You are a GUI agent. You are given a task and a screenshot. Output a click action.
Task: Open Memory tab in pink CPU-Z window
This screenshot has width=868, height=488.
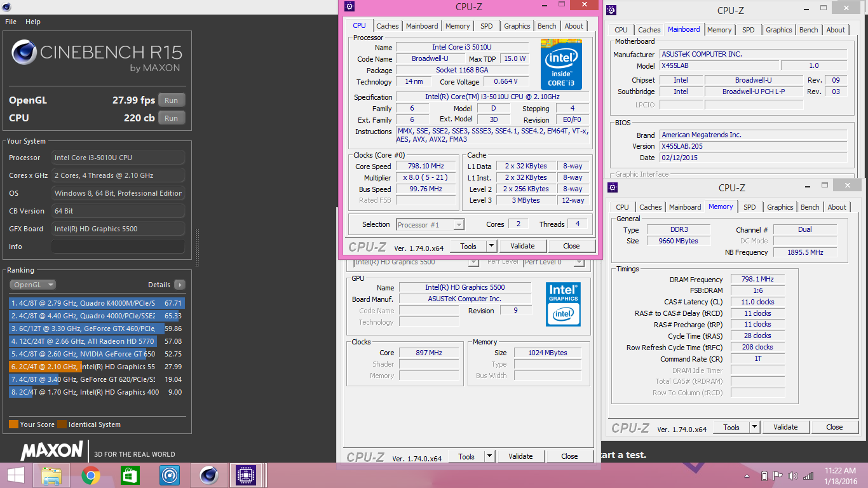[x=458, y=26]
